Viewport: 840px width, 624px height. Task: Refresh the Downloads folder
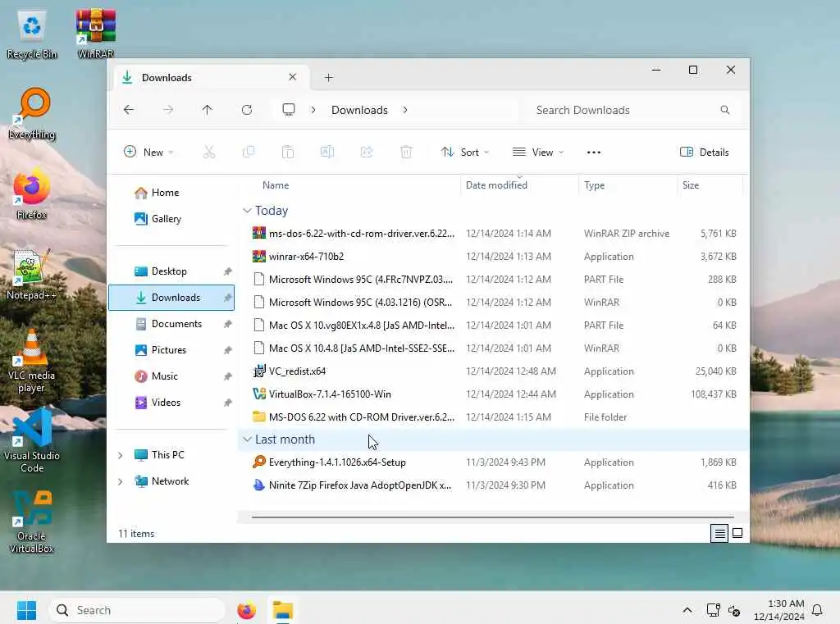point(247,110)
